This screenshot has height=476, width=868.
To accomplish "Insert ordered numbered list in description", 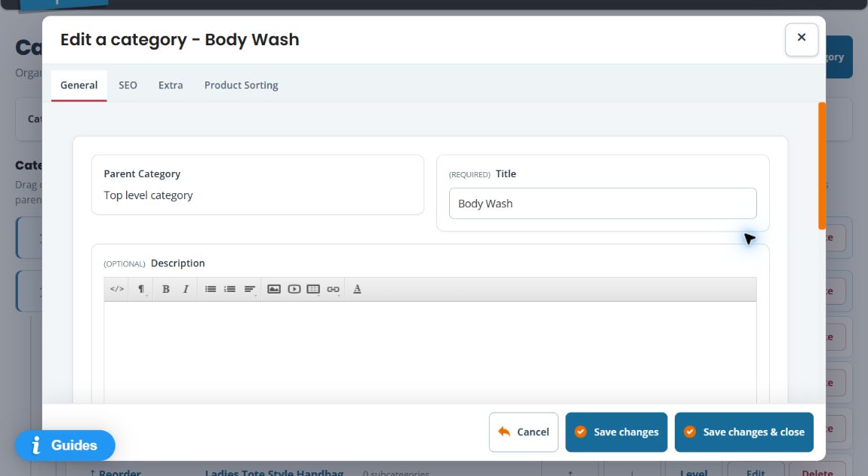I will 229,289.
